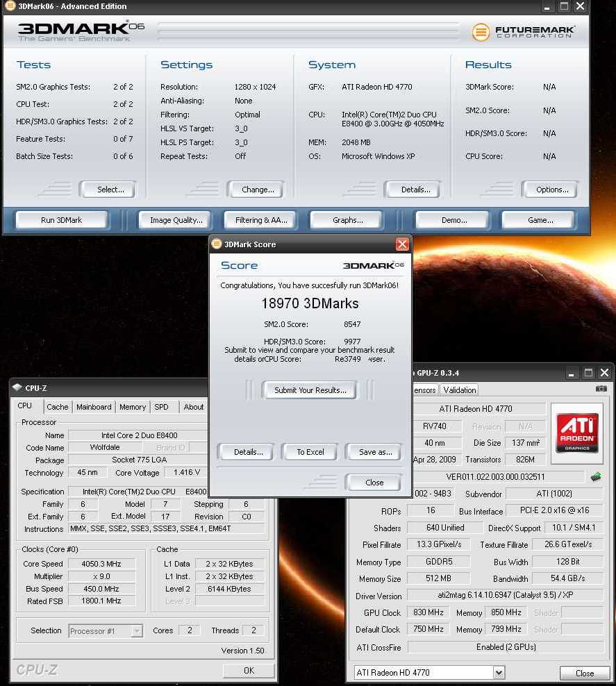Click the Instructions field in CPU-Z
The image size is (616, 686).
pyautogui.click(x=167, y=528)
